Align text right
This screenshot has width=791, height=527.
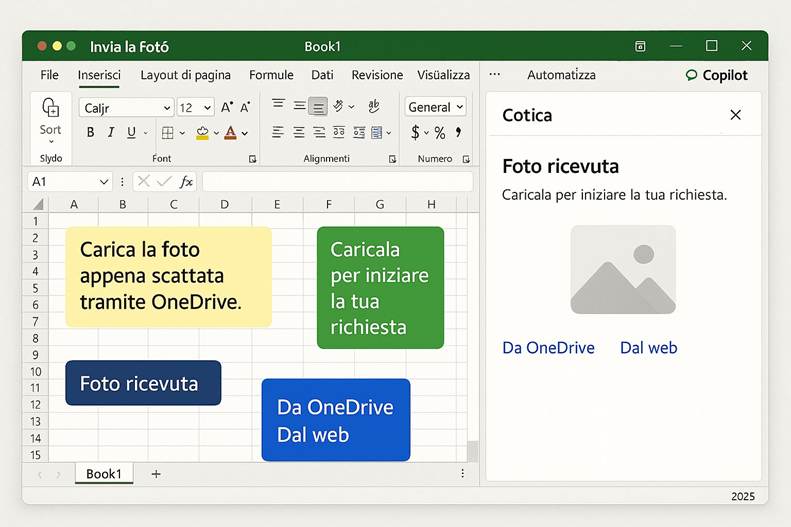click(x=319, y=133)
